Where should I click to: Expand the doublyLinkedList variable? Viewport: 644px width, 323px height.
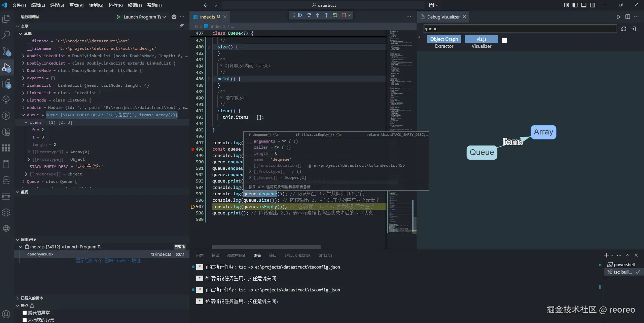(x=23, y=56)
